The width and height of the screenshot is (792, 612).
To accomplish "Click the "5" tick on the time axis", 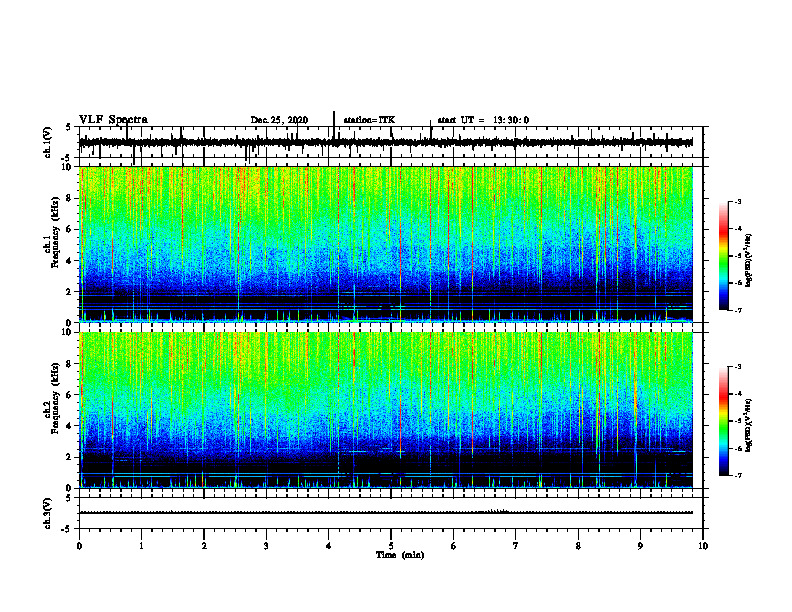I will pyautogui.click(x=391, y=546).
